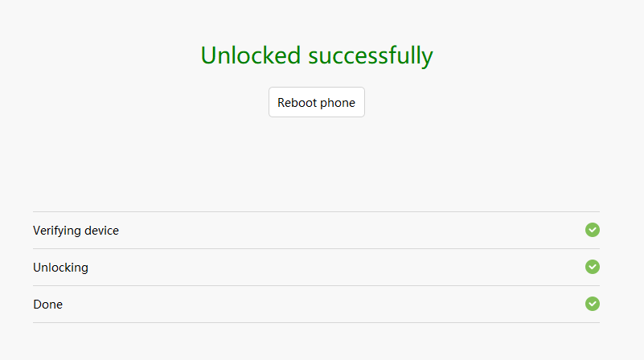Click the green checkmark beside Unlocking
644x360 pixels.
(x=593, y=267)
